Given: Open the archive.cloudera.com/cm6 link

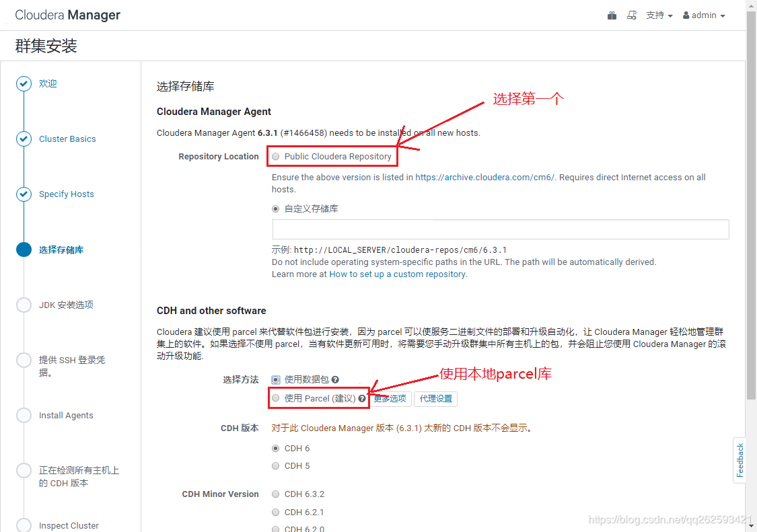Looking at the screenshot, I should [484, 177].
